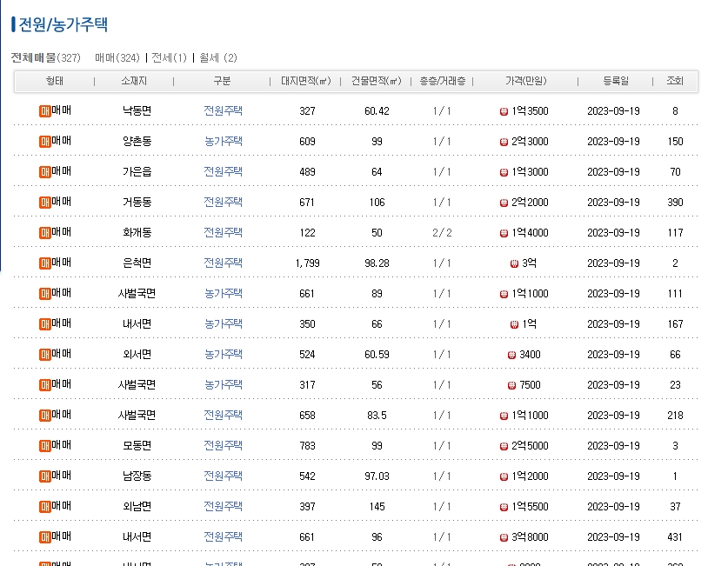
Task: Click the 매 badge on the 내서면 listing
Action: click(44, 323)
